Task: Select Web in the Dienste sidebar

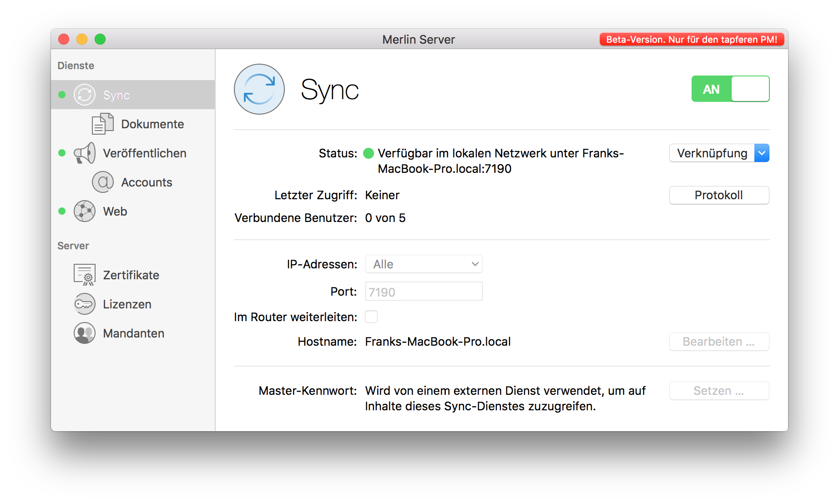Action: pyautogui.click(x=115, y=211)
